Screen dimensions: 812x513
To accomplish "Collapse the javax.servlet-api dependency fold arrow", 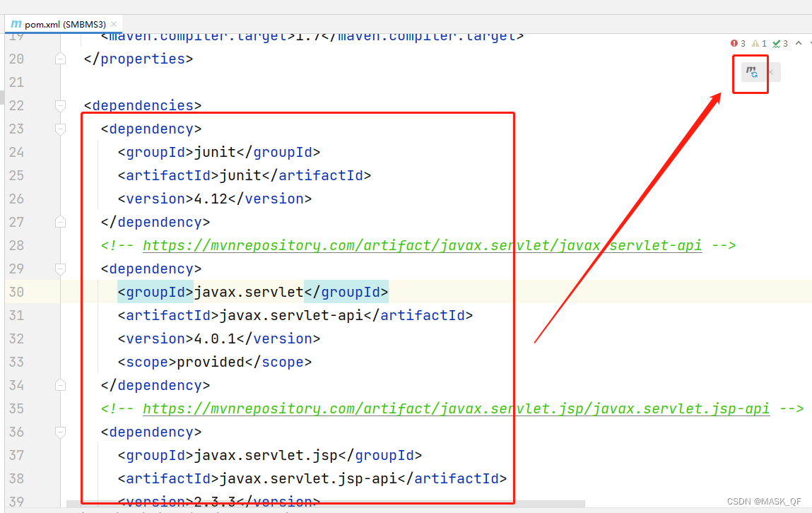I will point(60,269).
